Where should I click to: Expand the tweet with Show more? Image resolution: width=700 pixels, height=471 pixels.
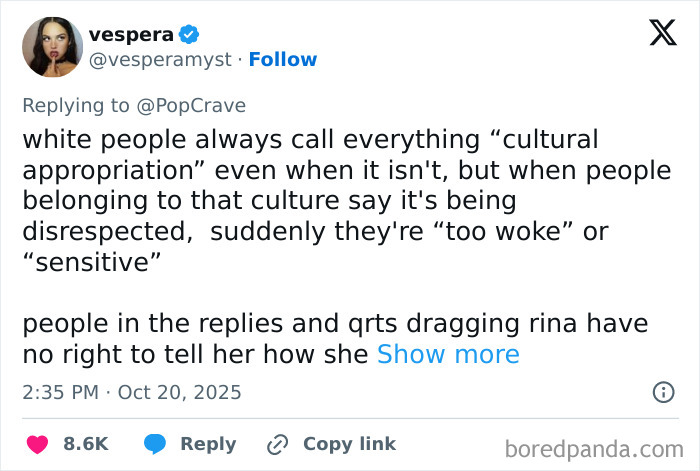click(448, 354)
